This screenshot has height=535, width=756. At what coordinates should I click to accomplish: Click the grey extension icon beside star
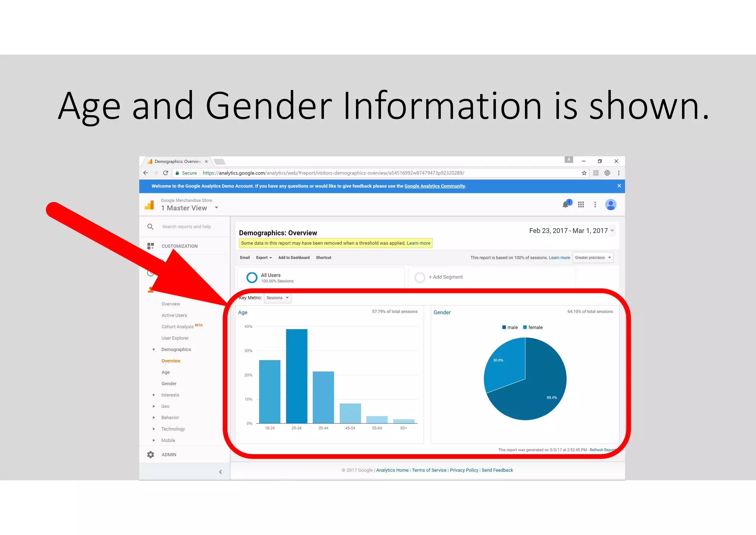click(x=596, y=173)
